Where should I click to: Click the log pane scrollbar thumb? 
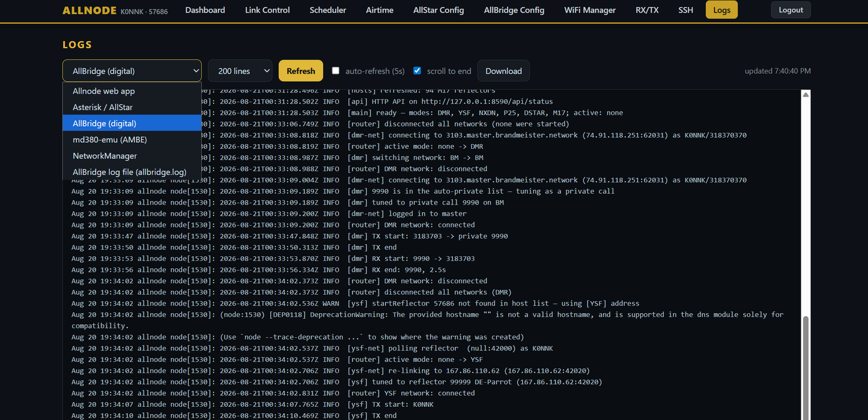806,367
